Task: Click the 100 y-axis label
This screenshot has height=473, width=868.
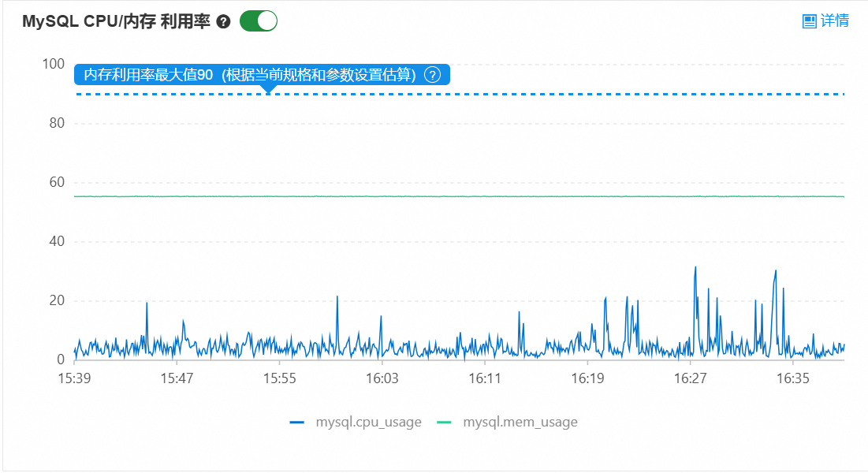Action: pos(52,64)
